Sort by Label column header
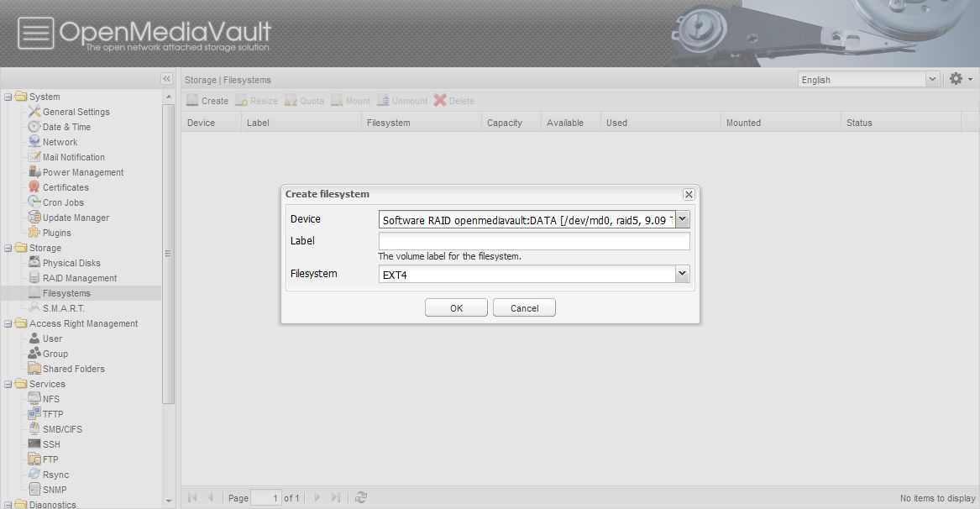Image resolution: width=980 pixels, height=509 pixels. (x=301, y=123)
